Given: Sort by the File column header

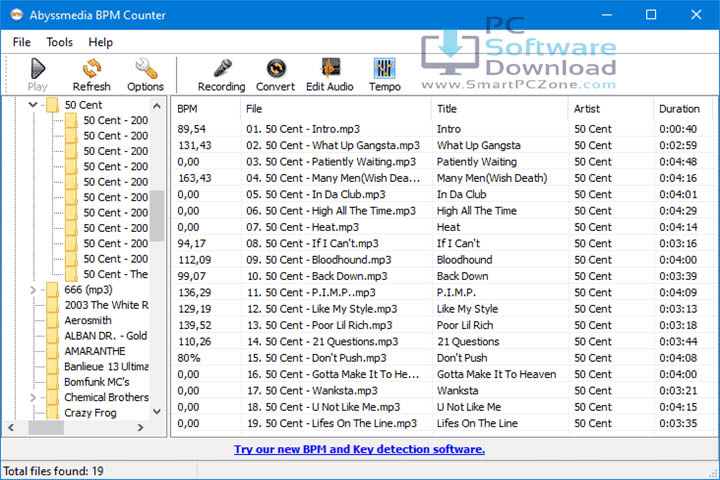Looking at the screenshot, I should pos(254,109).
